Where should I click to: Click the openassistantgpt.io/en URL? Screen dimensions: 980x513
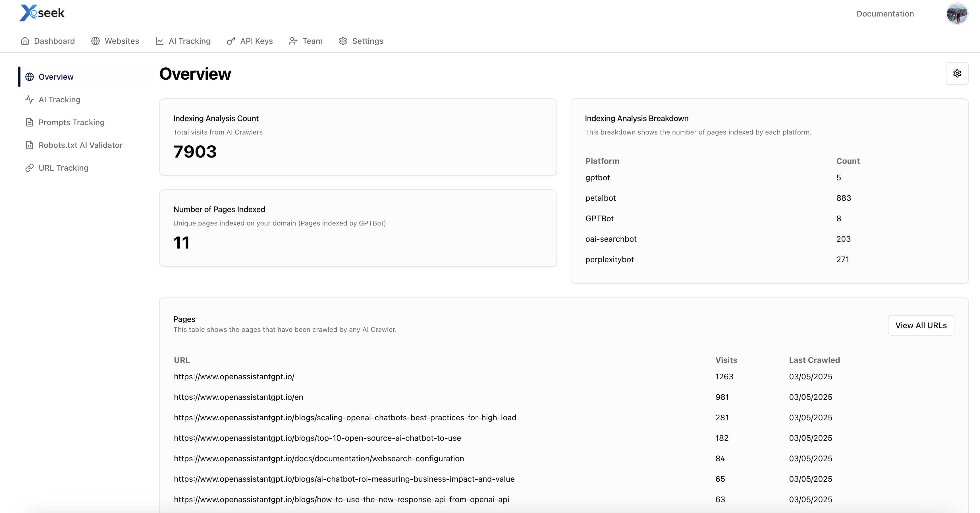(238, 397)
